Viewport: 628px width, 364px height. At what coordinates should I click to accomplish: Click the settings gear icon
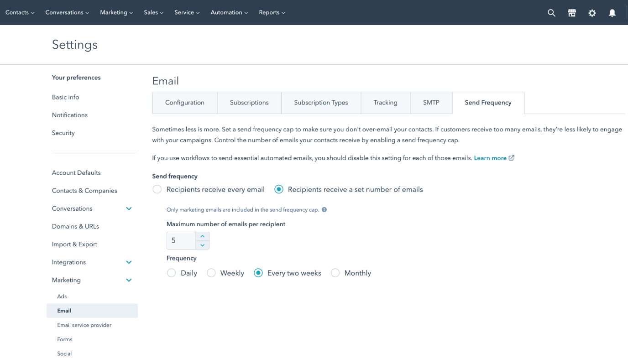[x=592, y=13]
